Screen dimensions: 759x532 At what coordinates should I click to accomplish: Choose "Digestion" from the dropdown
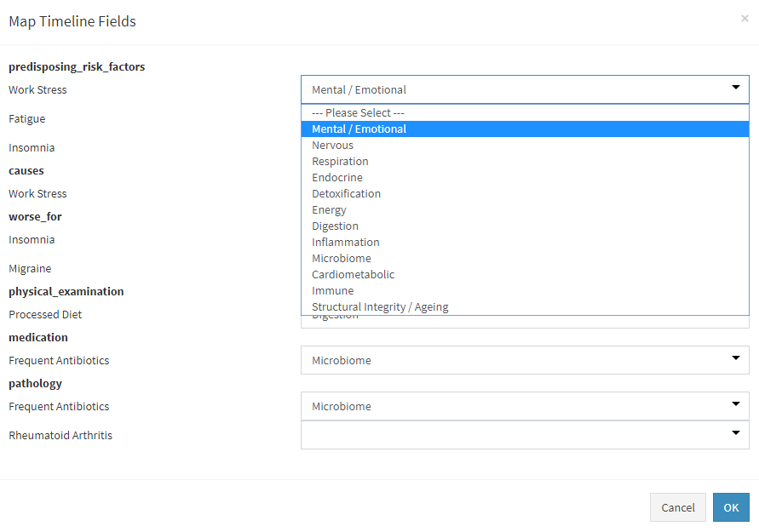coord(335,226)
